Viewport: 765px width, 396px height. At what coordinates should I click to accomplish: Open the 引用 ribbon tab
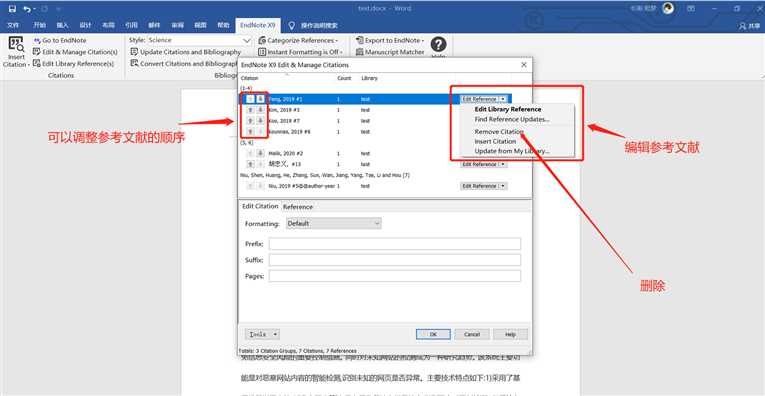(x=131, y=25)
